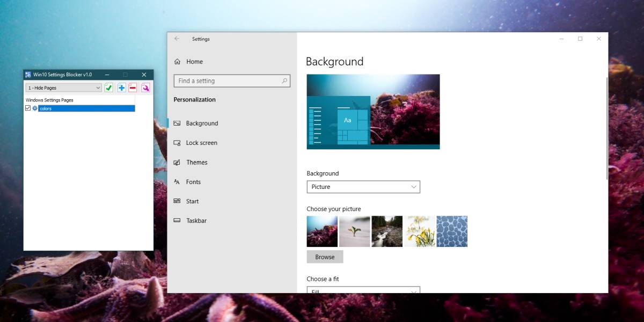644x322 pixels.
Task: Open the Background page in Personalization
Action: click(x=232, y=123)
